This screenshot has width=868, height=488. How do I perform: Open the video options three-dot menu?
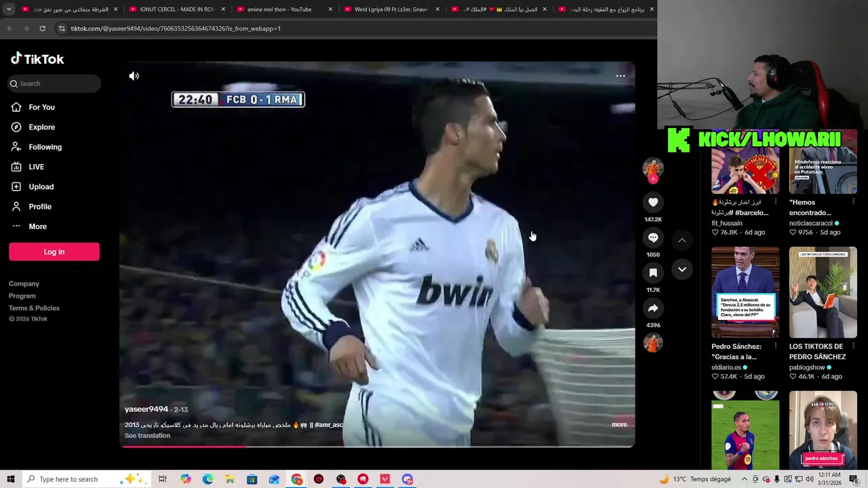pos(620,76)
